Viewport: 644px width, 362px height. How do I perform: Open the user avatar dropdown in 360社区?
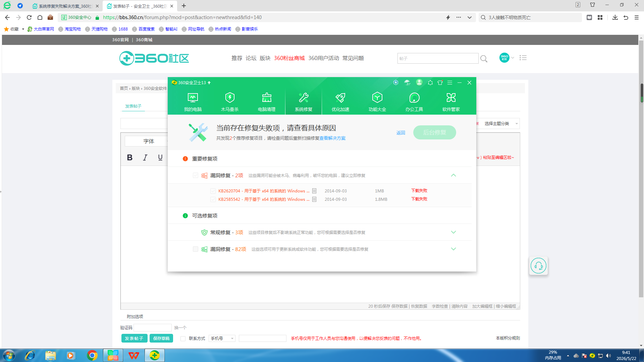[507, 58]
